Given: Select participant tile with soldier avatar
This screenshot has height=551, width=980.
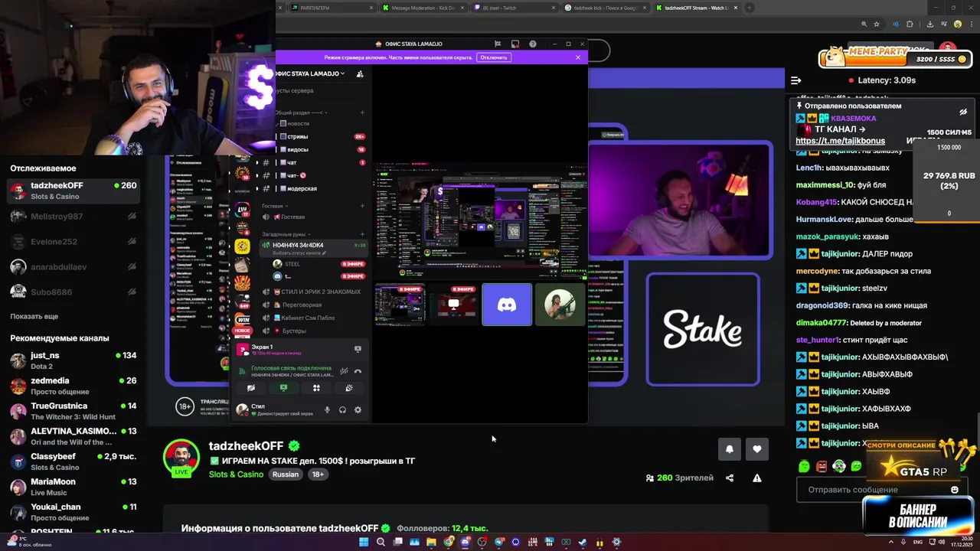Looking at the screenshot, I should tap(560, 305).
